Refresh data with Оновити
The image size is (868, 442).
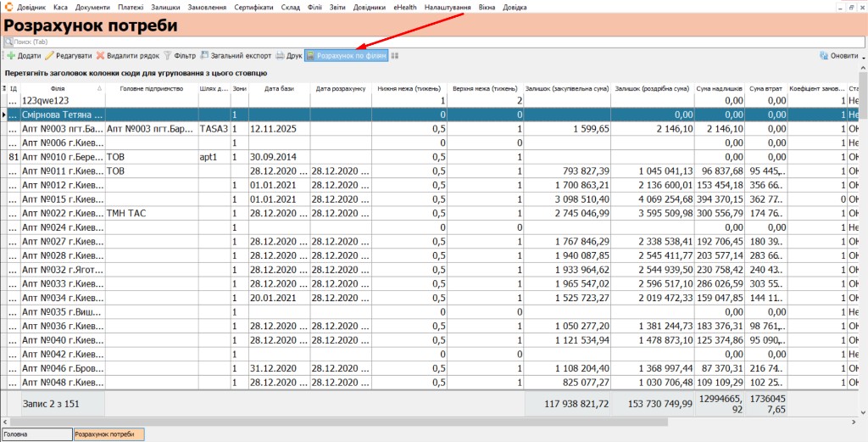tap(839, 56)
